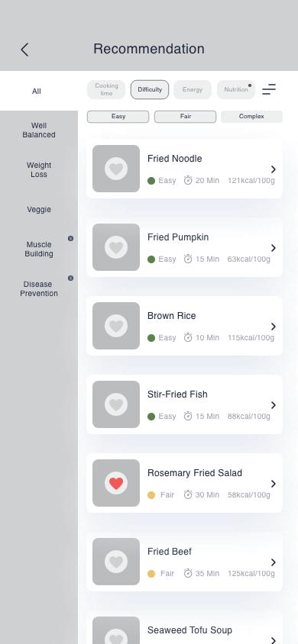Switch to the Veggie category
Image resolution: width=298 pixels, height=644 pixels.
point(39,210)
